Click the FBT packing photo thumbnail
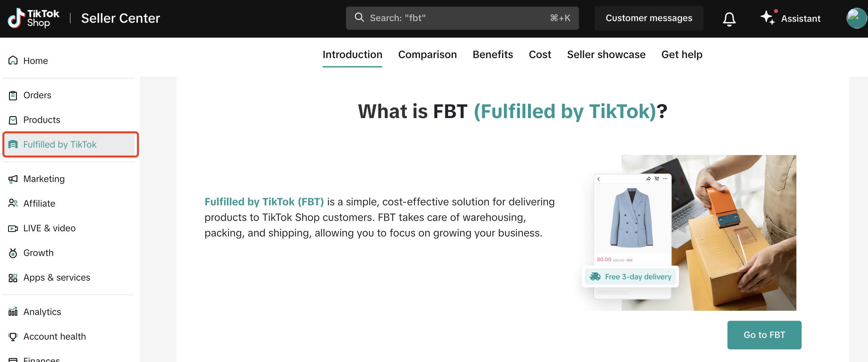868x362 pixels. click(x=708, y=233)
